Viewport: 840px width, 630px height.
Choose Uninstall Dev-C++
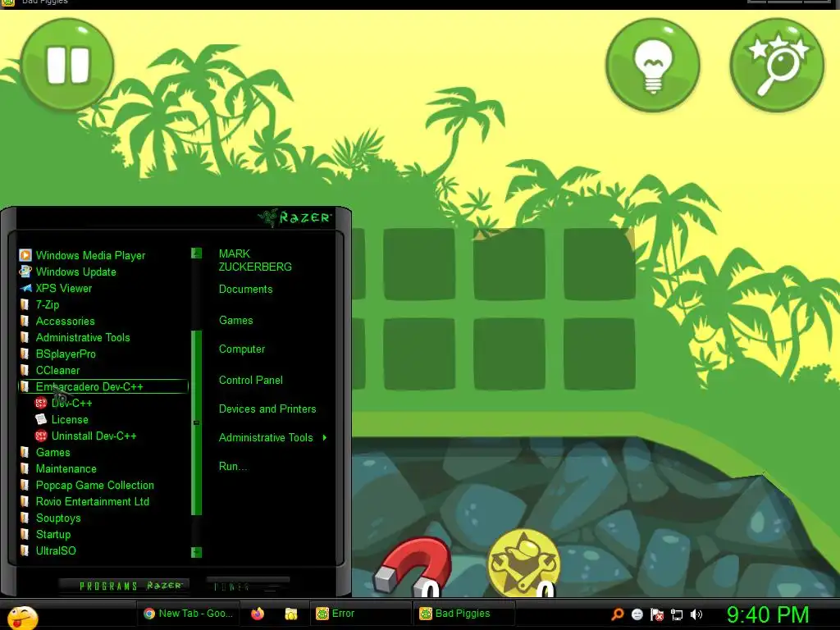coord(94,436)
